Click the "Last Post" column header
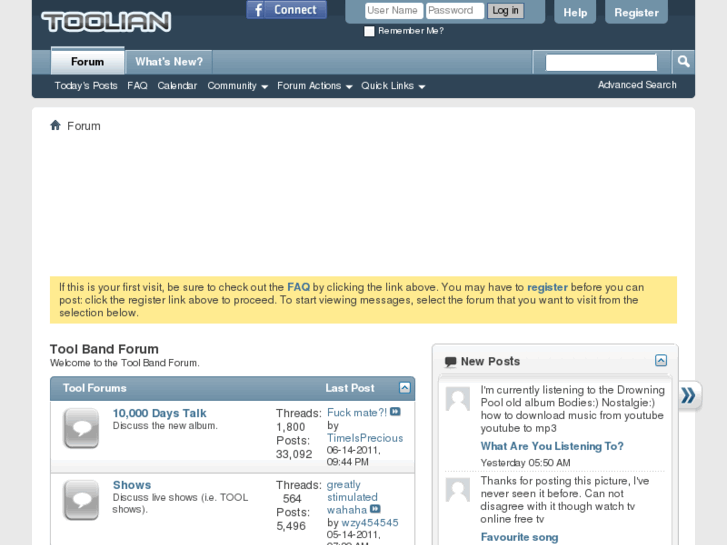This screenshot has height=545, width=727. click(350, 388)
